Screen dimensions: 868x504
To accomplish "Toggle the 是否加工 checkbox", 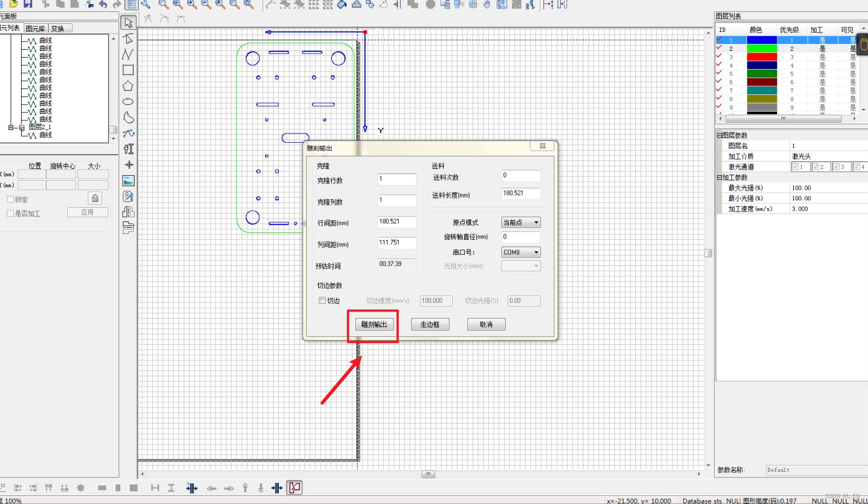I will coord(10,213).
